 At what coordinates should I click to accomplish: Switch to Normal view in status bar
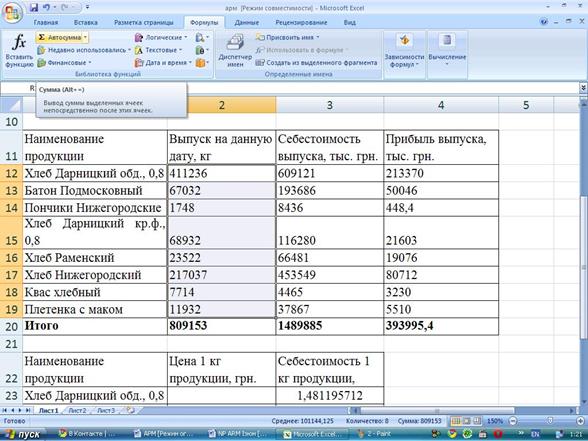[456, 421]
